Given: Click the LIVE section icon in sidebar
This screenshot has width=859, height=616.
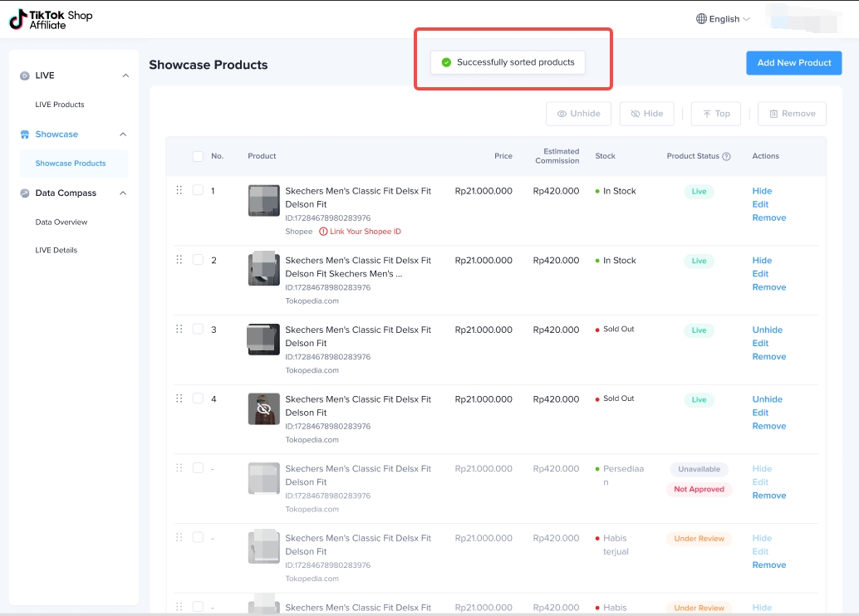Looking at the screenshot, I should (25, 76).
